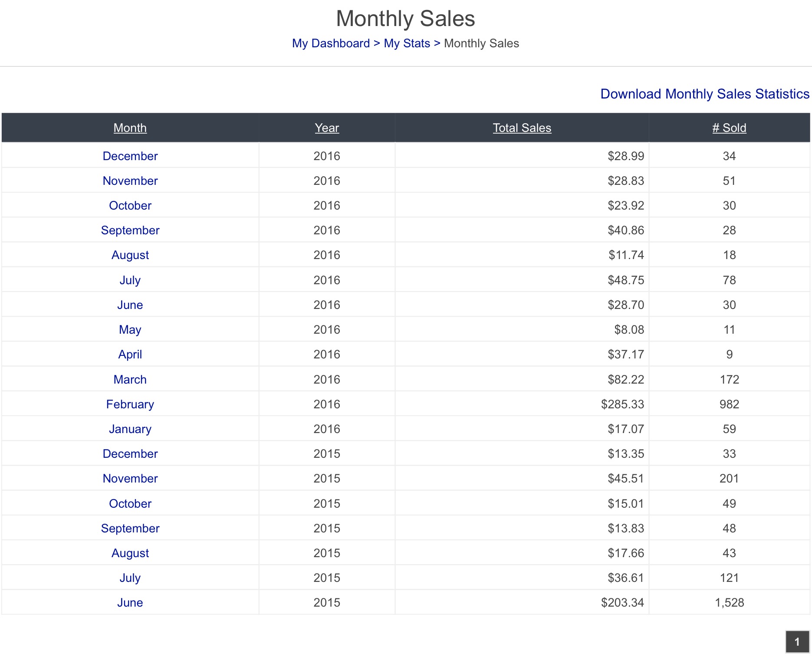Click page 1 pagination button
The image size is (812, 660).
pos(797,642)
